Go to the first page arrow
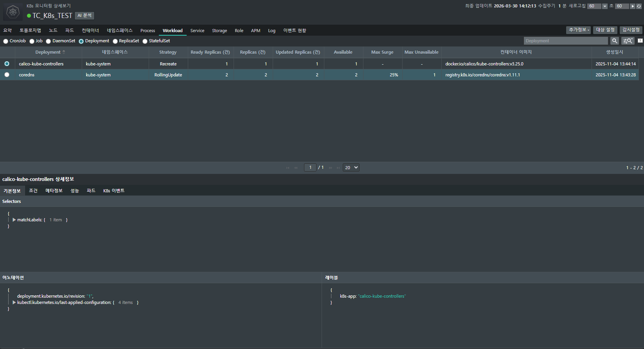The height and width of the screenshot is (349, 644). pos(288,168)
